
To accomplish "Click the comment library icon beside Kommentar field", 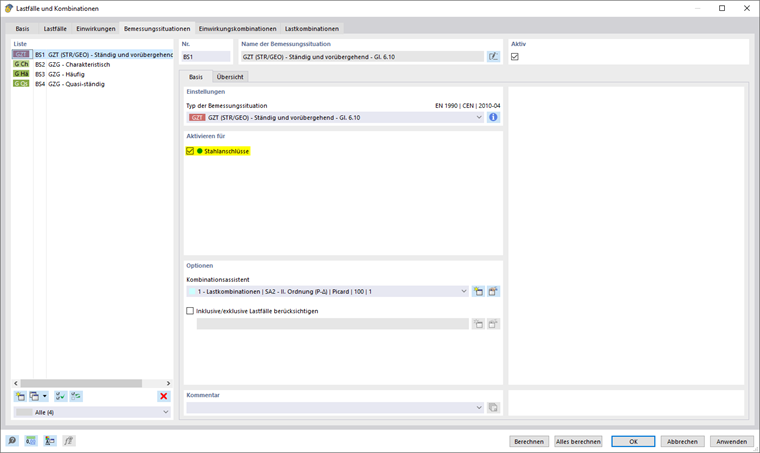I will click(x=493, y=407).
